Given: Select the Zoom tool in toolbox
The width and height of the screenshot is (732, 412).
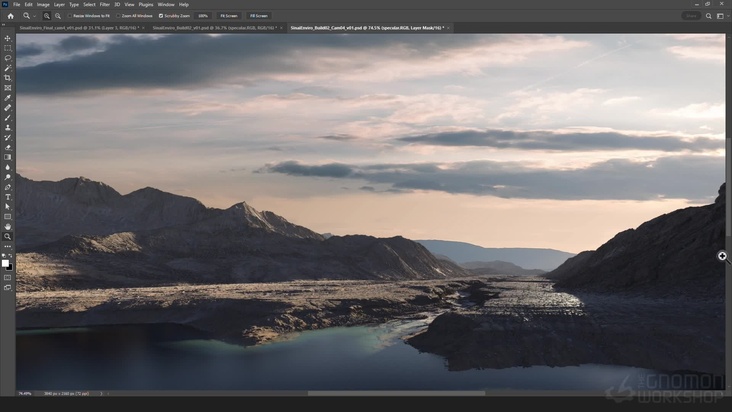Looking at the screenshot, I should pyautogui.click(x=7, y=237).
